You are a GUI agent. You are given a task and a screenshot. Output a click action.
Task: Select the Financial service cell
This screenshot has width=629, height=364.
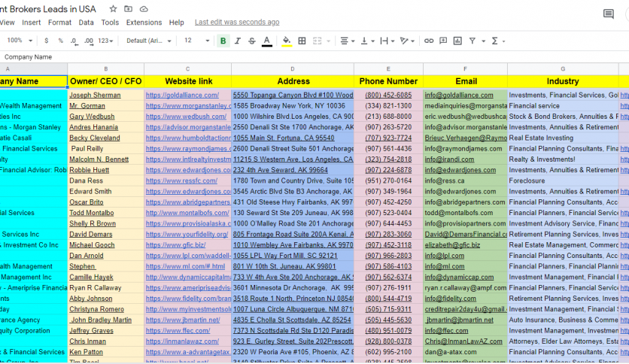tap(563, 106)
